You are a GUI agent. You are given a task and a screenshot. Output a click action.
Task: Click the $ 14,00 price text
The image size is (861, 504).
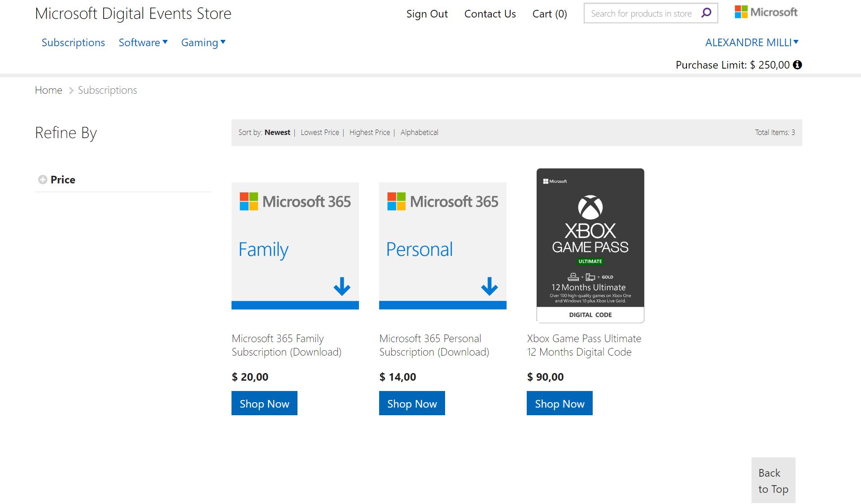(x=398, y=377)
